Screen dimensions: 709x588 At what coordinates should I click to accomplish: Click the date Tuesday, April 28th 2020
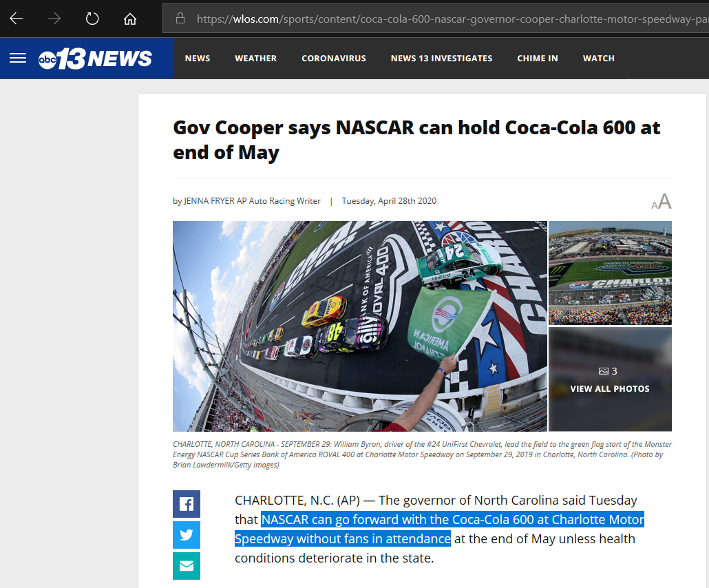click(390, 201)
